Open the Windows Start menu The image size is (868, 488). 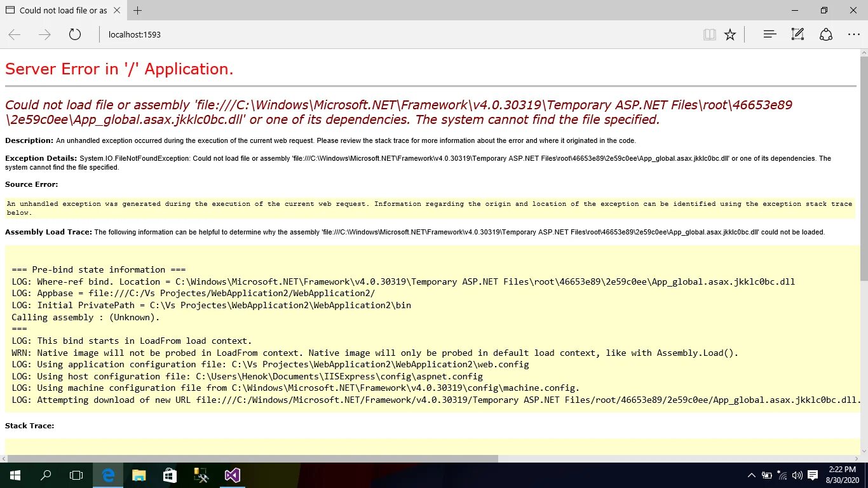click(x=15, y=475)
